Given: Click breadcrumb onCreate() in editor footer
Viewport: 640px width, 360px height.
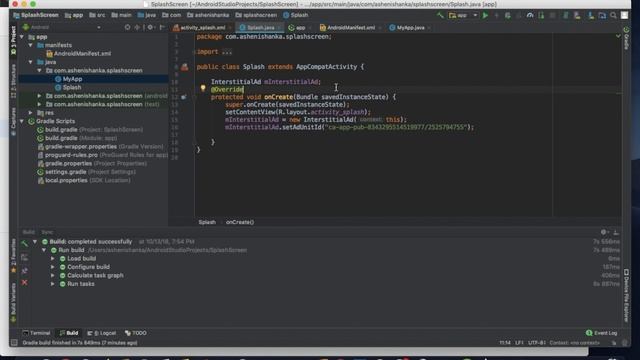Looking at the screenshot, I should [240, 222].
